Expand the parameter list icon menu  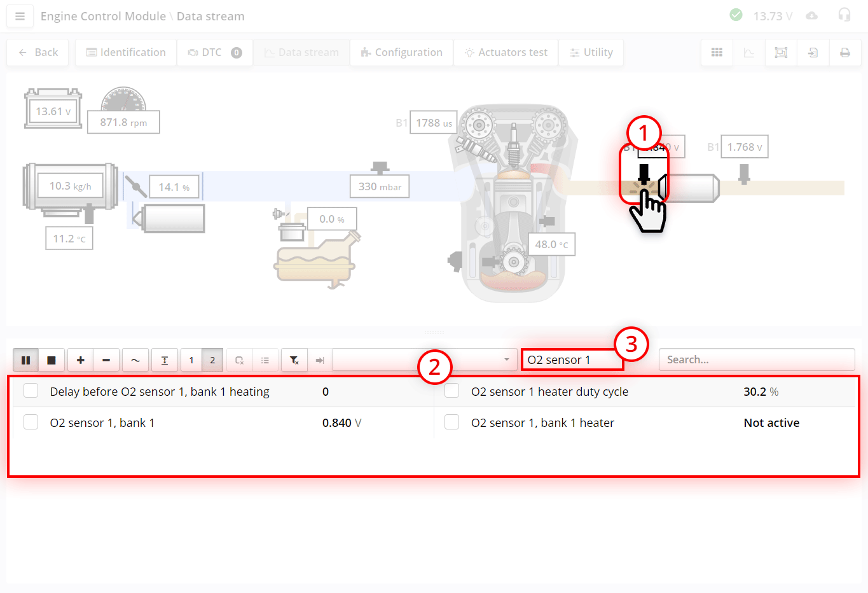point(266,359)
